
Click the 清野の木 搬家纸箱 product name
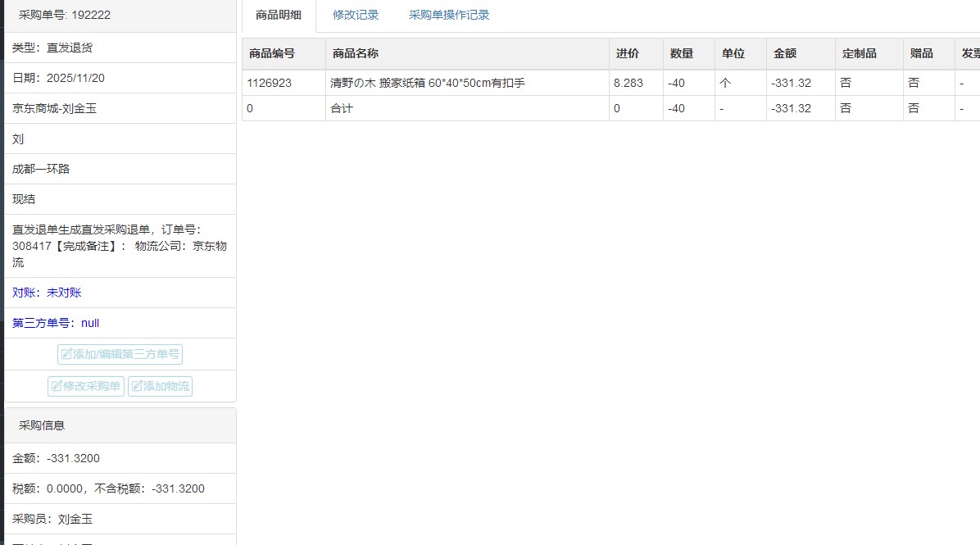[x=427, y=83]
